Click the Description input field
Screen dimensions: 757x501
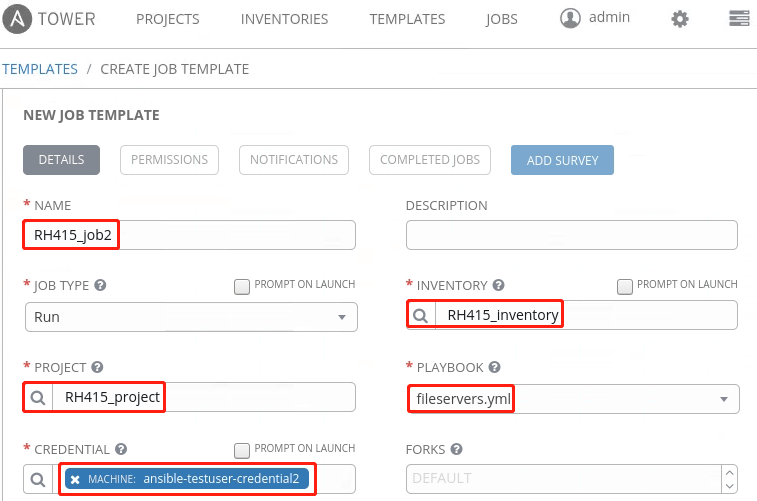(x=571, y=235)
